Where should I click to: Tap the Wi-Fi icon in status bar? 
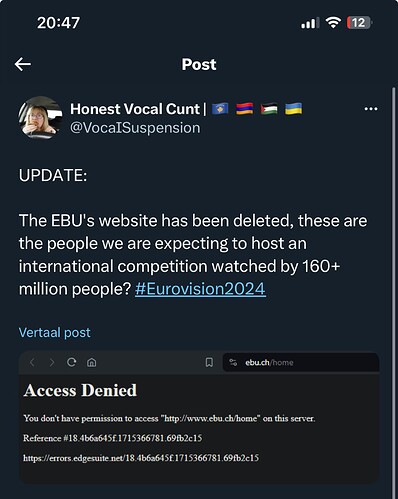click(x=333, y=23)
